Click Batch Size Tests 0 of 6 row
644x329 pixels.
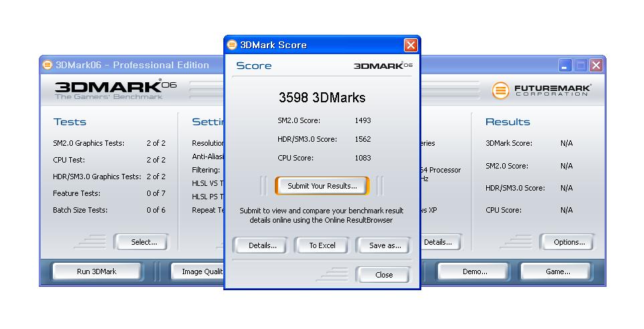109,210
